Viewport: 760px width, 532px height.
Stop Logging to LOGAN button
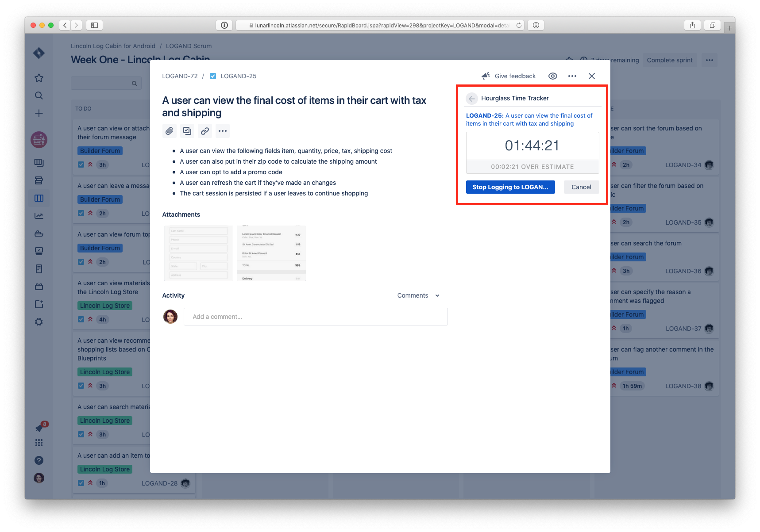tap(510, 187)
